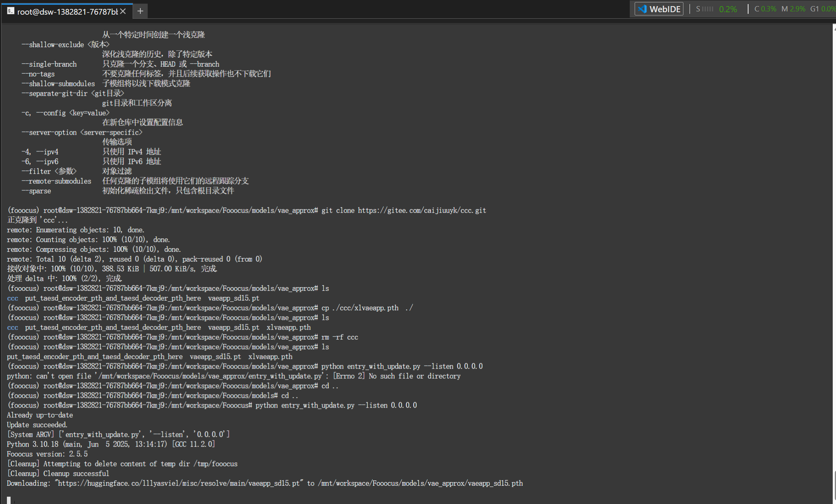Click the --single-branch option text
Viewport: 836px width, 504px height.
49,64
